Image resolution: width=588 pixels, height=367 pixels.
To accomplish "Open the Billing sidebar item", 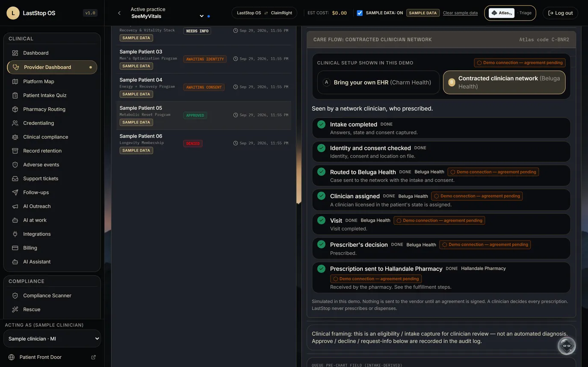I will (52, 248).
